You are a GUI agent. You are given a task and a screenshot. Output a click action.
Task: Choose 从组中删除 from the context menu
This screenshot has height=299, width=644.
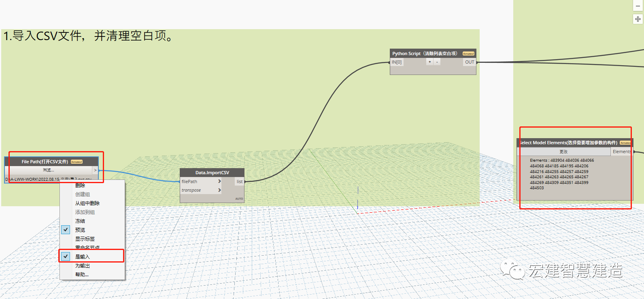(x=87, y=203)
